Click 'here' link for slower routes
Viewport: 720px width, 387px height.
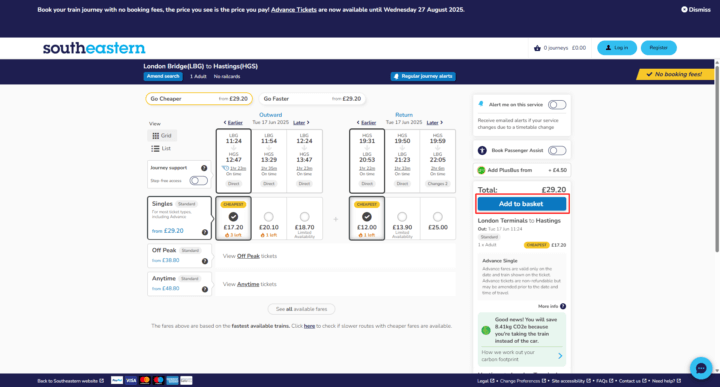(309, 326)
